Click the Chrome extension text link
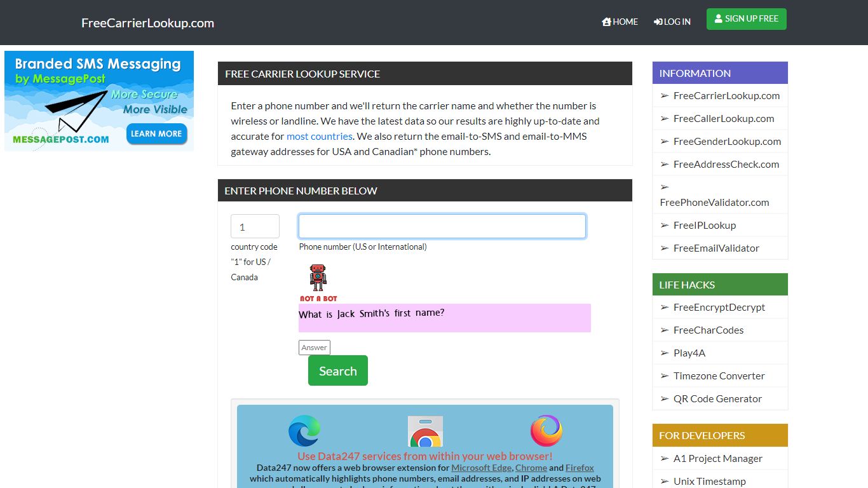 tap(531, 468)
